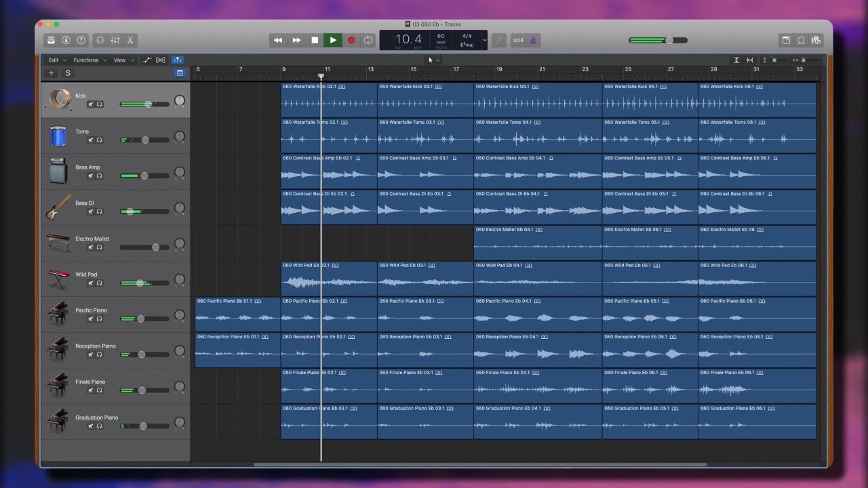Select the Bass DI guitar icon
This screenshot has width=868, height=488.
point(58,207)
